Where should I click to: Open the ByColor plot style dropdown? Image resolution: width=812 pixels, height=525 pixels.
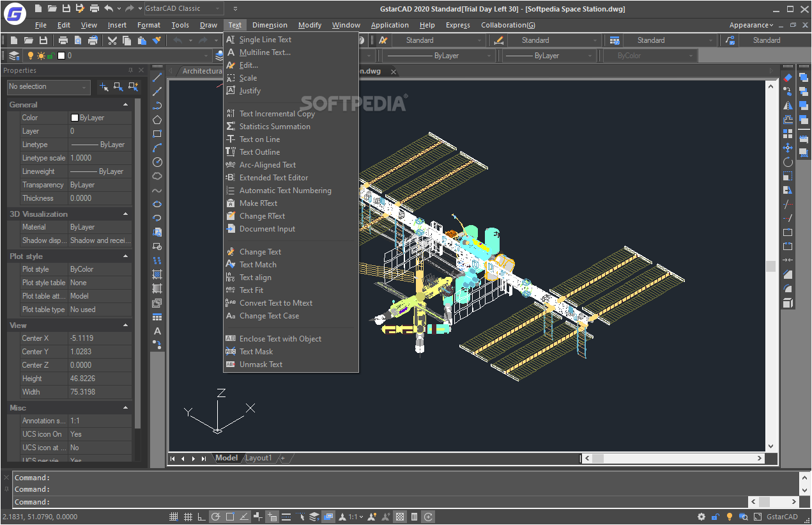tap(650, 56)
